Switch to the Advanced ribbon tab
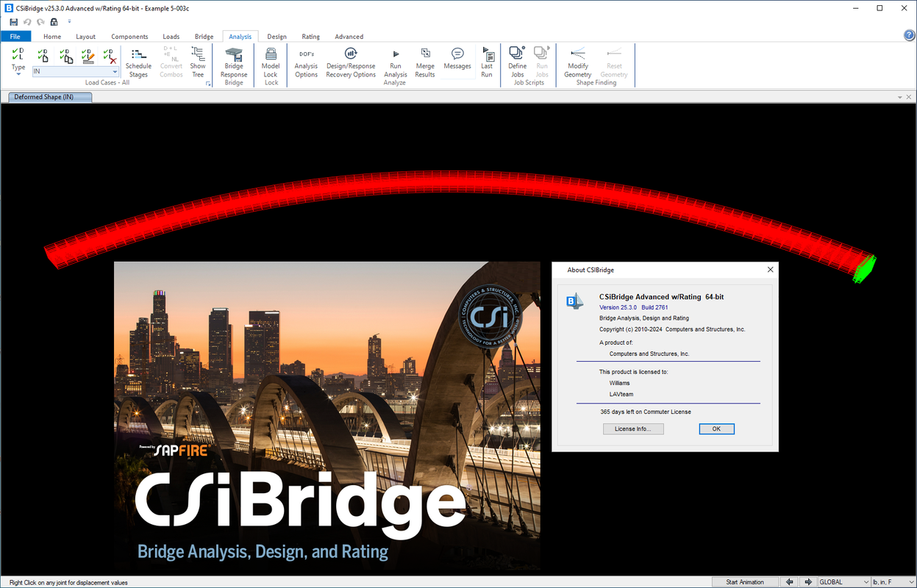 coord(349,36)
